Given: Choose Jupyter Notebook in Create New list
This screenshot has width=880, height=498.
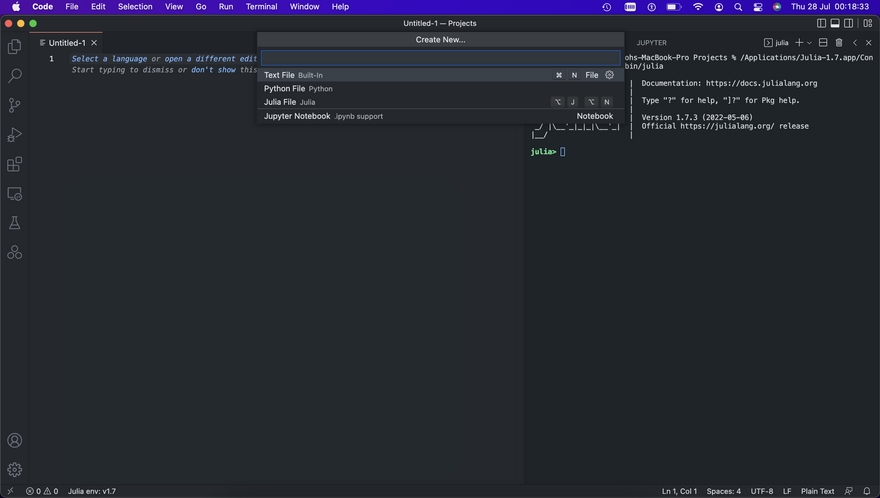Looking at the screenshot, I should (441, 116).
